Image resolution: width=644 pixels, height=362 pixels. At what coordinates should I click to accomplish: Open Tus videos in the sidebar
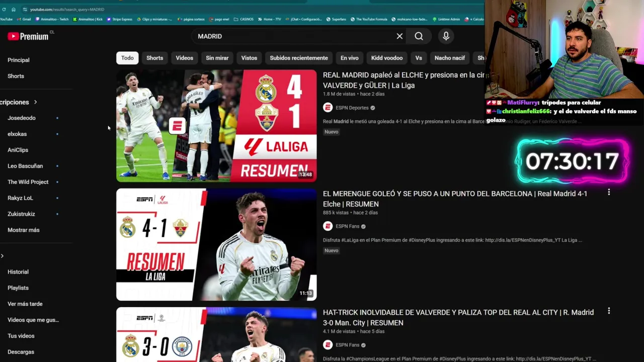coord(21,336)
